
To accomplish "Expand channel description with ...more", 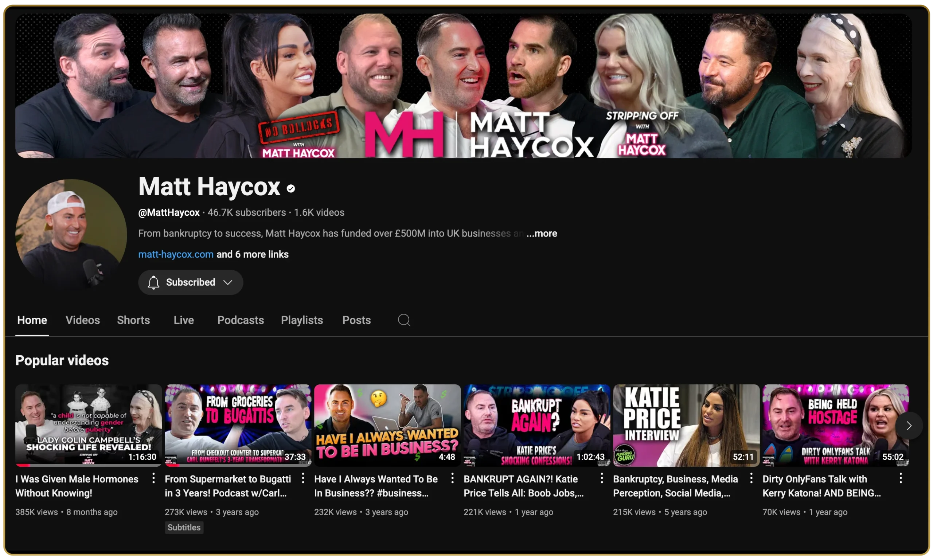I will tap(542, 234).
